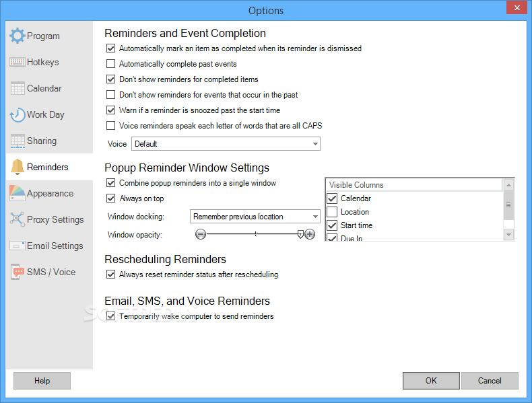Click the Window opacity slider handle
Screen dimensions: 532x403
[300, 234]
